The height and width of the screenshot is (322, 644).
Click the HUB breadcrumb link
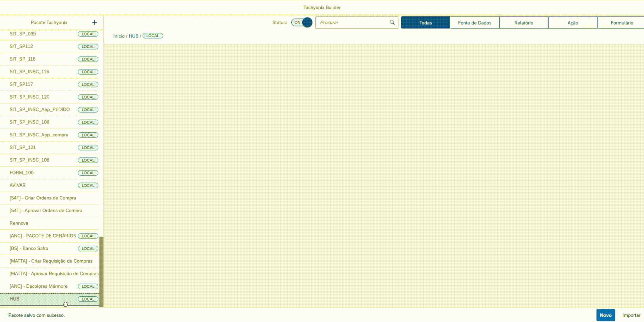tap(133, 36)
